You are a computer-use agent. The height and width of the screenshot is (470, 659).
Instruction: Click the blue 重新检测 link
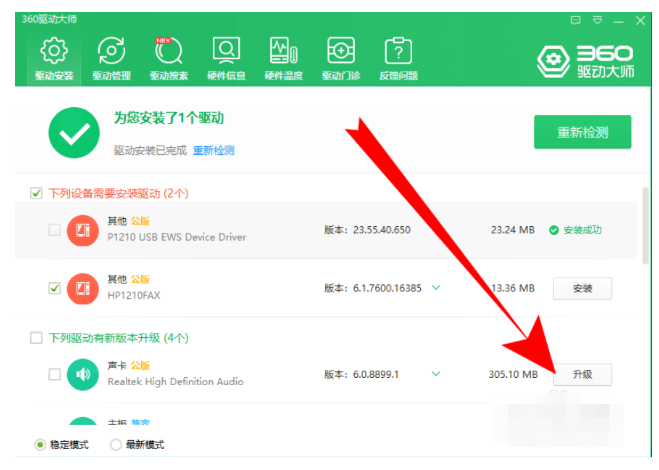(214, 150)
